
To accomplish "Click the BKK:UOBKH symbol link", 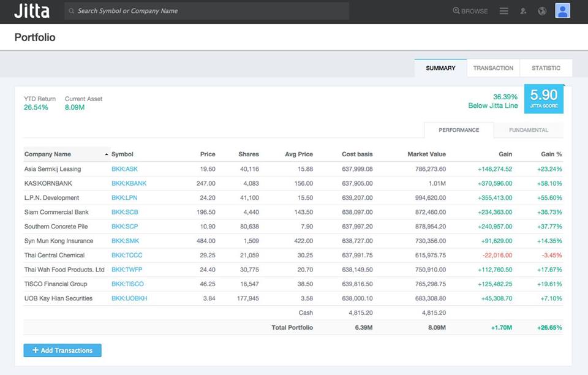I will 129,298.
